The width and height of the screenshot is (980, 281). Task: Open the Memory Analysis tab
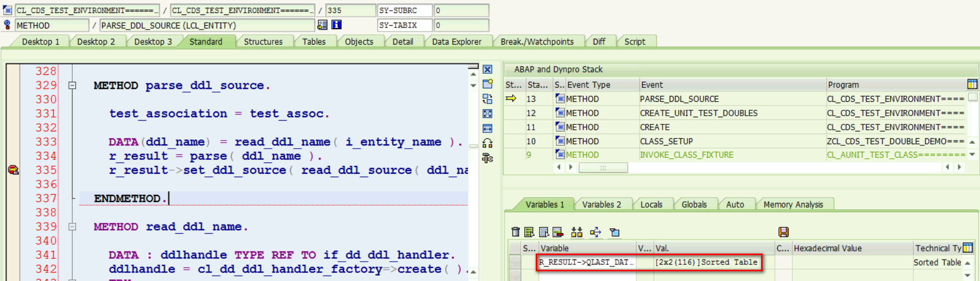point(793,205)
